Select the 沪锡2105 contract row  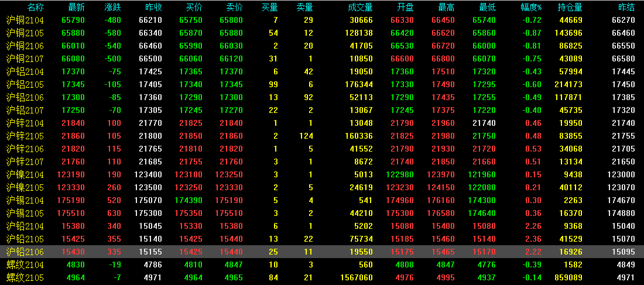point(322,213)
